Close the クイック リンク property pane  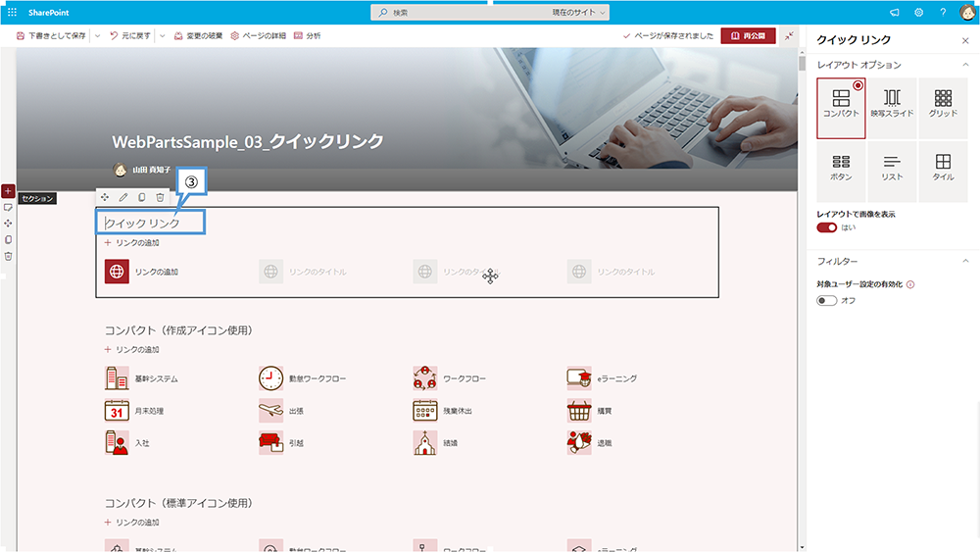click(965, 40)
